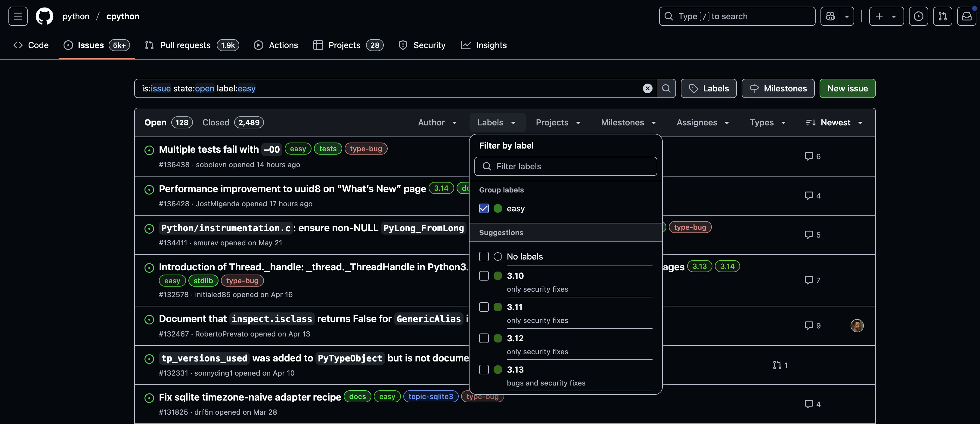Click the open-issue icon for #136428

(149, 189)
